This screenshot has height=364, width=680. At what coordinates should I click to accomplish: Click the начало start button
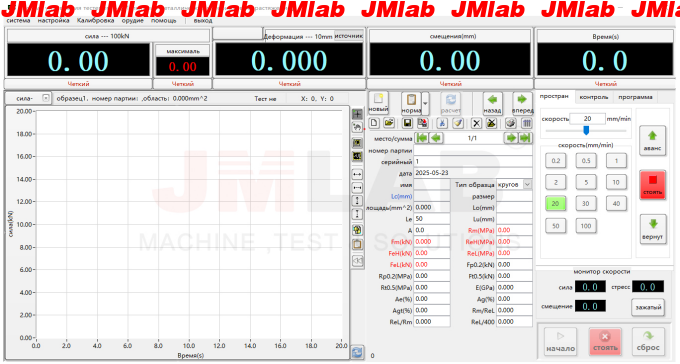[x=560, y=342]
